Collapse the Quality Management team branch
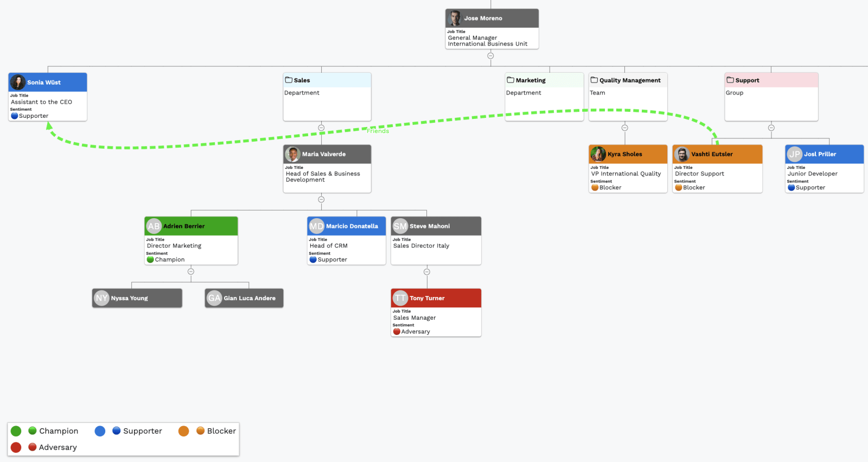 coord(624,128)
